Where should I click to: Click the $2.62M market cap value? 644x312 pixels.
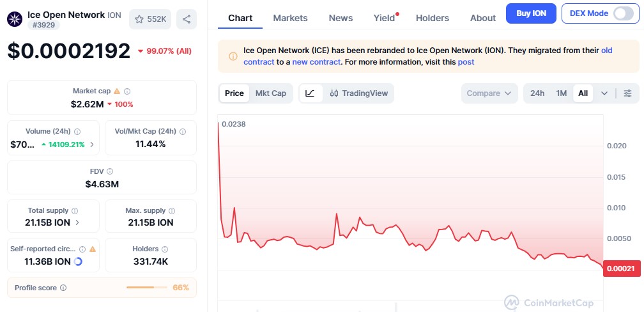[x=87, y=104]
